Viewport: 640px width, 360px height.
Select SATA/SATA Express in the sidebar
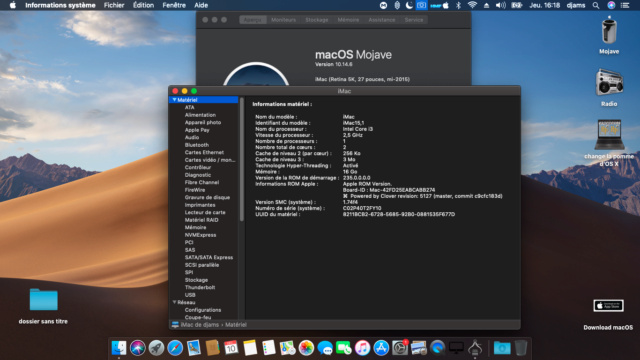[209, 258]
